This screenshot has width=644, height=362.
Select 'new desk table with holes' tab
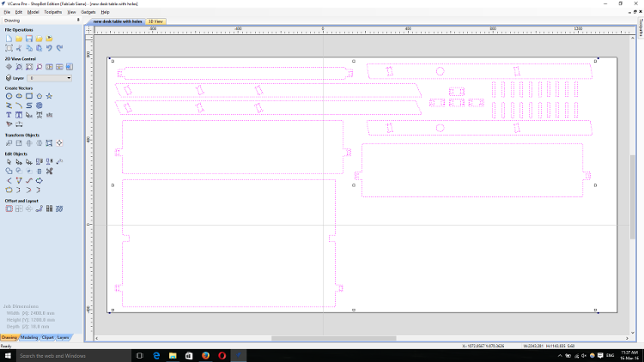117,21
